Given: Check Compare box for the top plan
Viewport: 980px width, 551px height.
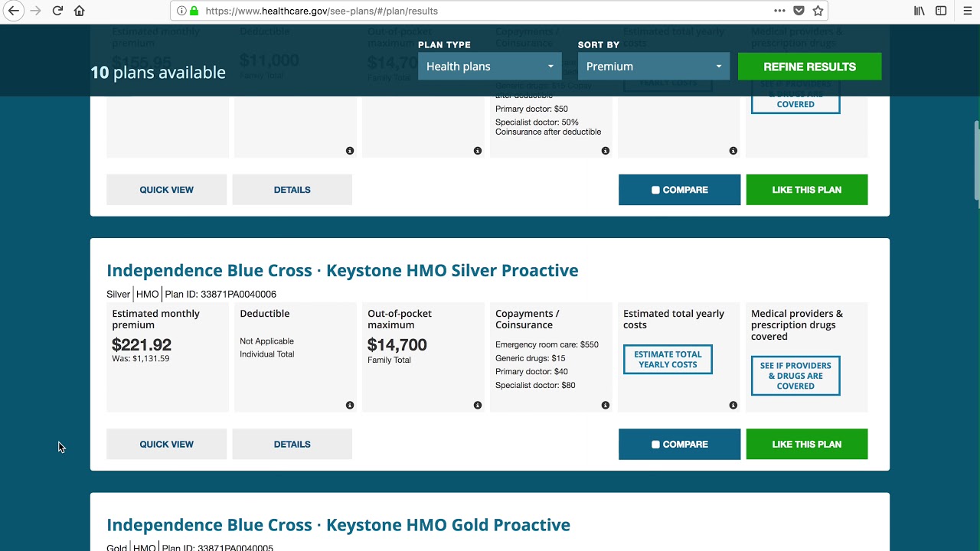Looking at the screenshot, I should click(656, 190).
